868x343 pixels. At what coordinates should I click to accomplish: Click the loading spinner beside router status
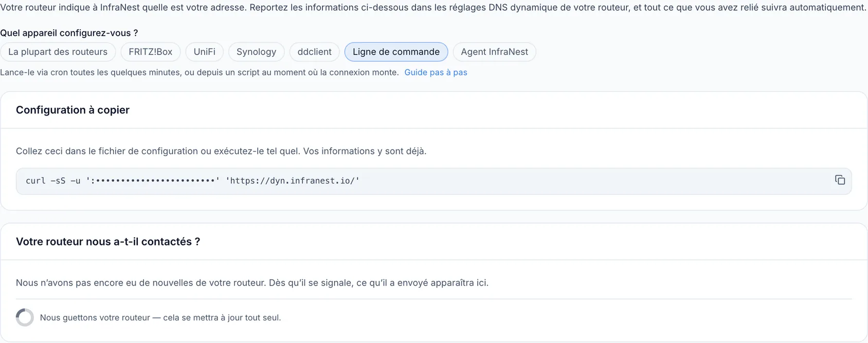pos(25,317)
